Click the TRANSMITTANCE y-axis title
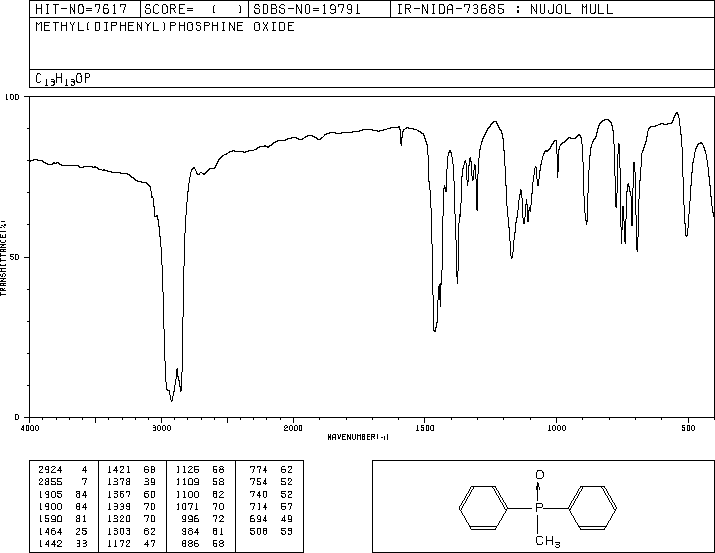 click(x=3, y=258)
